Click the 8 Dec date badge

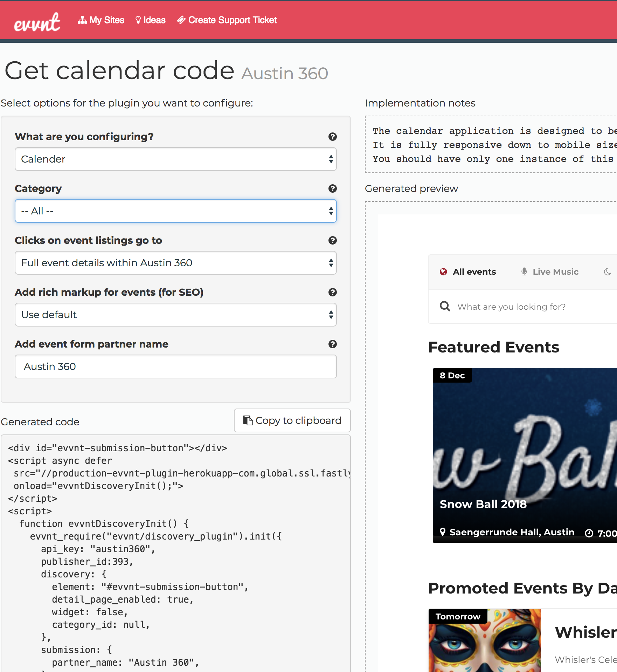coord(452,376)
